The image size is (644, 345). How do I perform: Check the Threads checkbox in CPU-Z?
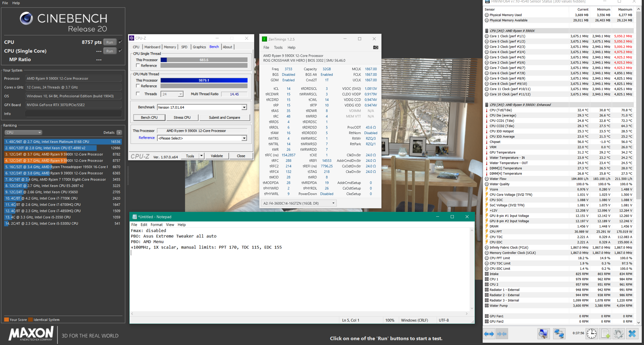138,94
